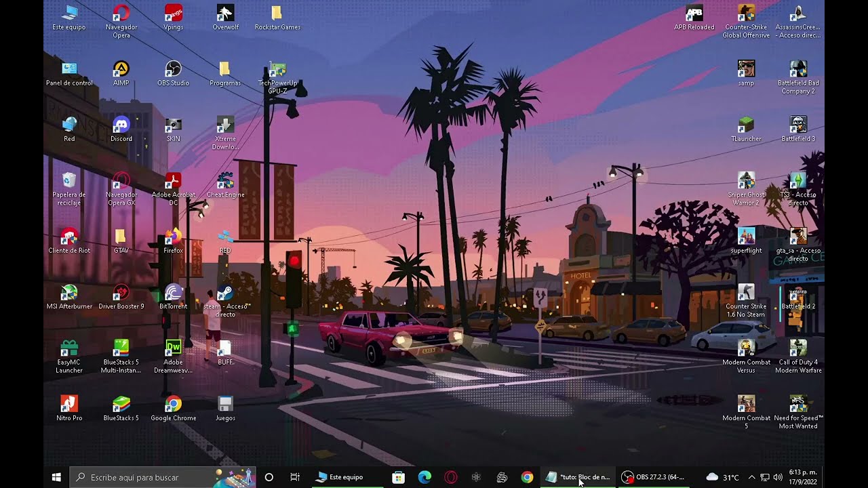Screen dimensions: 868x488
Task: Launch AIMP from the desktop
Action: [x=121, y=73]
